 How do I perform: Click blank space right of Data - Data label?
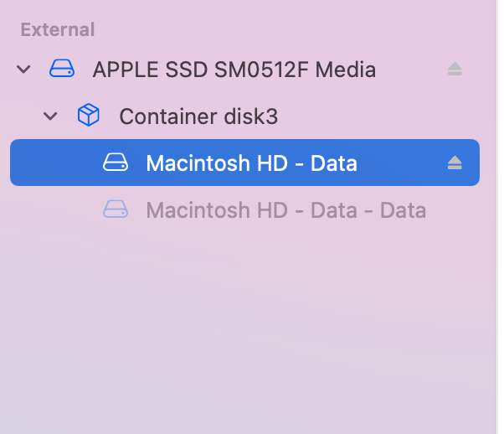453,209
